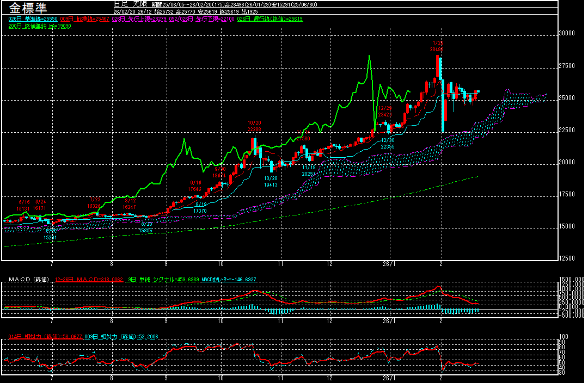This screenshot has width=588, height=383.
Task: Click the 11/18 low label 20257
Action: pos(309,174)
